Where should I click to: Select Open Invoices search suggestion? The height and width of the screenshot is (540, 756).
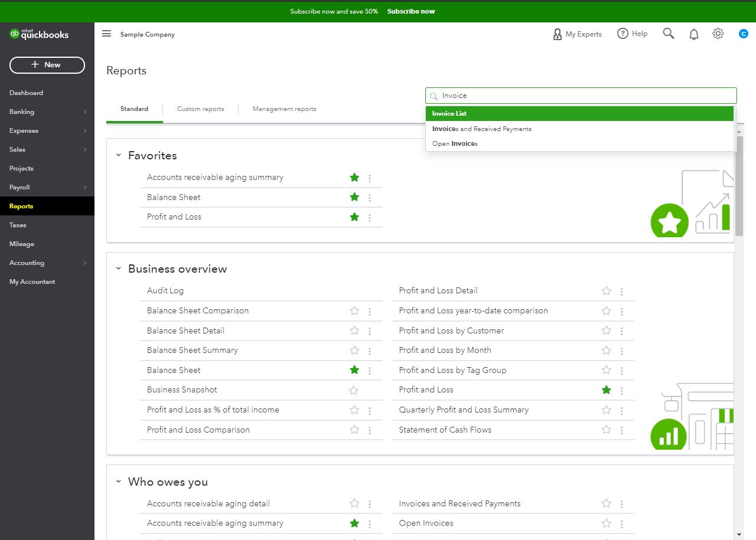click(579, 143)
